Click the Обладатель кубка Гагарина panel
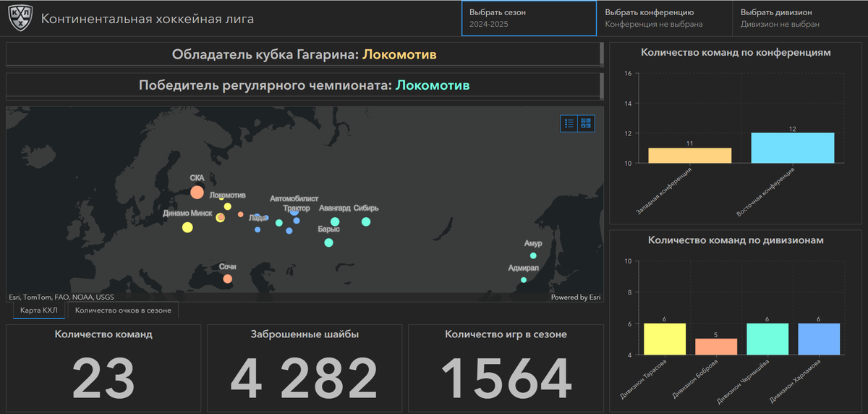The width and height of the screenshot is (868, 414). (304, 54)
